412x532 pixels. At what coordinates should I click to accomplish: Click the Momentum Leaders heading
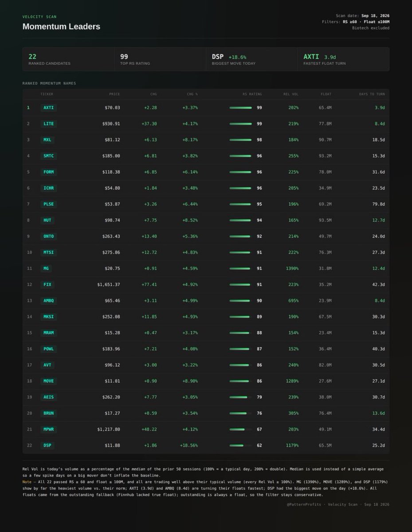click(61, 27)
